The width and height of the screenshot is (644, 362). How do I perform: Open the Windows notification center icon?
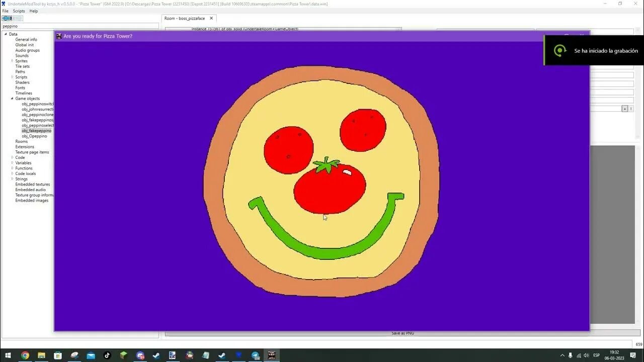[633, 355]
